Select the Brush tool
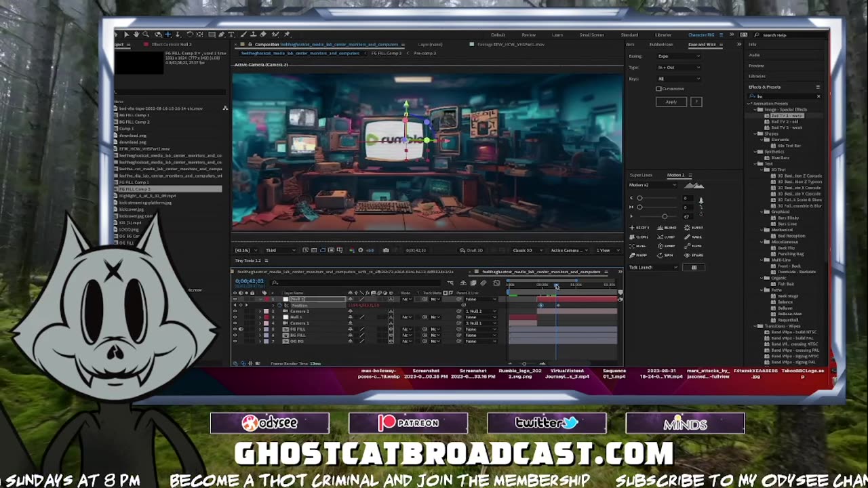The height and width of the screenshot is (488, 868). click(243, 35)
